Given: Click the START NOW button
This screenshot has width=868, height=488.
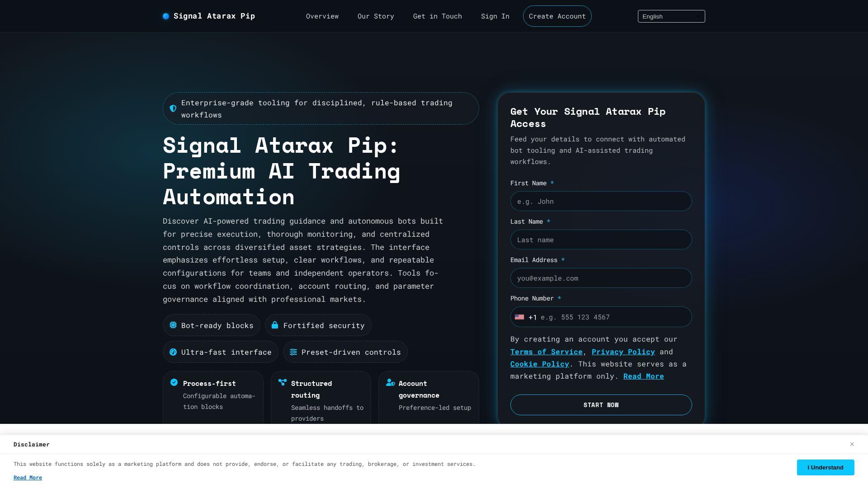Looking at the screenshot, I should [x=601, y=405].
